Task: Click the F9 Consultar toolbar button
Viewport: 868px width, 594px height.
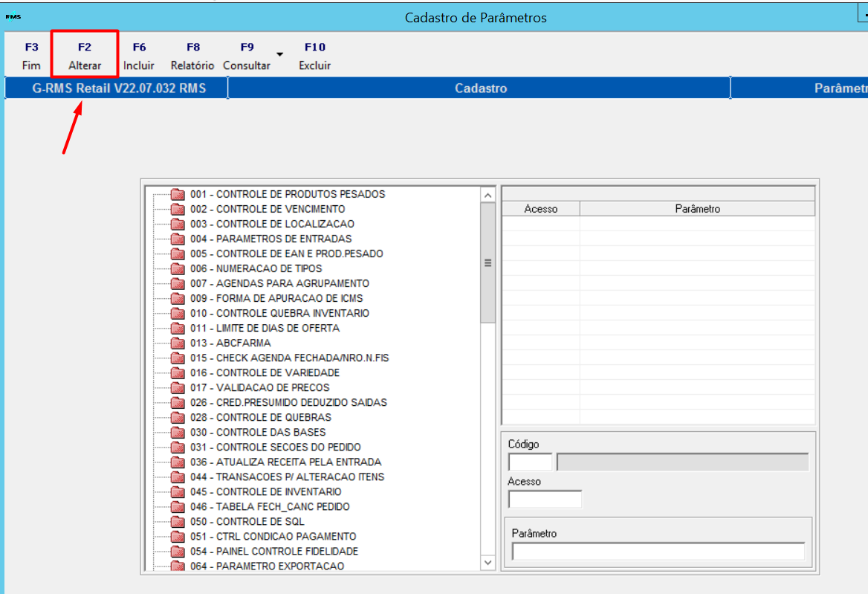Action: [247, 56]
